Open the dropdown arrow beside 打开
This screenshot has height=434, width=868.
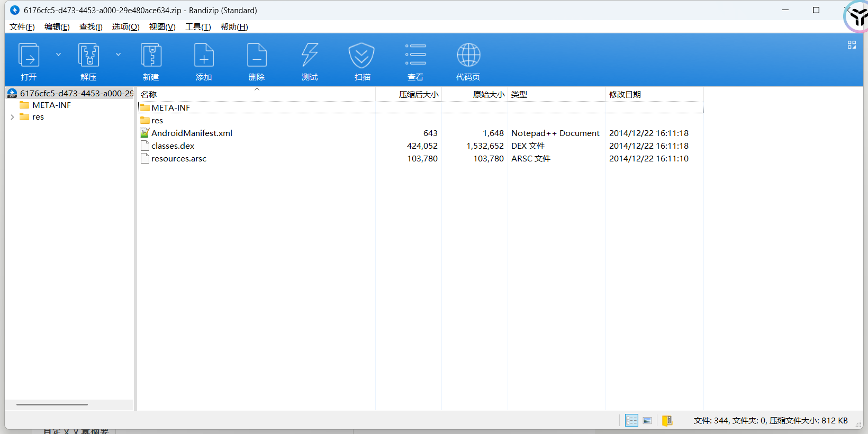[x=58, y=55]
